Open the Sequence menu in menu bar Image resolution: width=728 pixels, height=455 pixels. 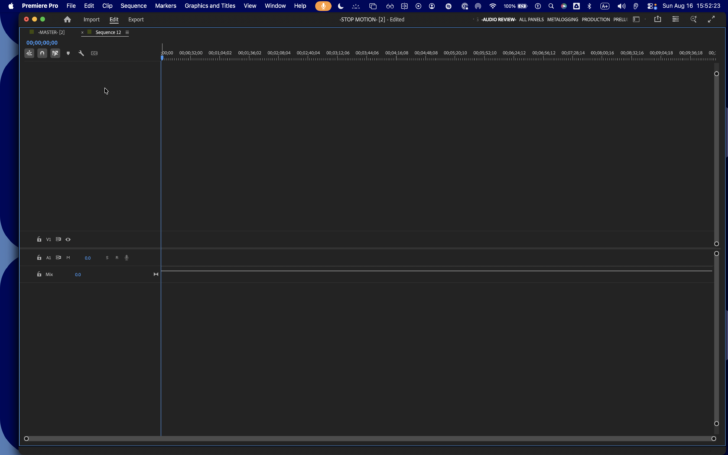tap(133, 6)
